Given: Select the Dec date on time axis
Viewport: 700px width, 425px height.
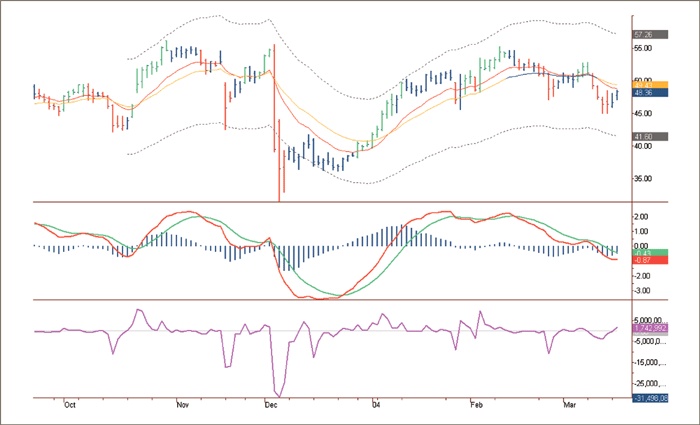Looking at the screenshot, I should (x=271, y=405).
